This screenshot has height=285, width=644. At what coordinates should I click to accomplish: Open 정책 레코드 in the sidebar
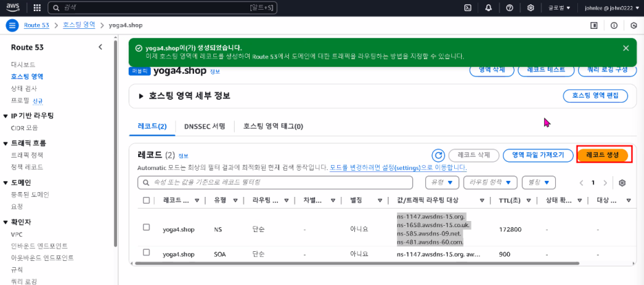[27, 167]
